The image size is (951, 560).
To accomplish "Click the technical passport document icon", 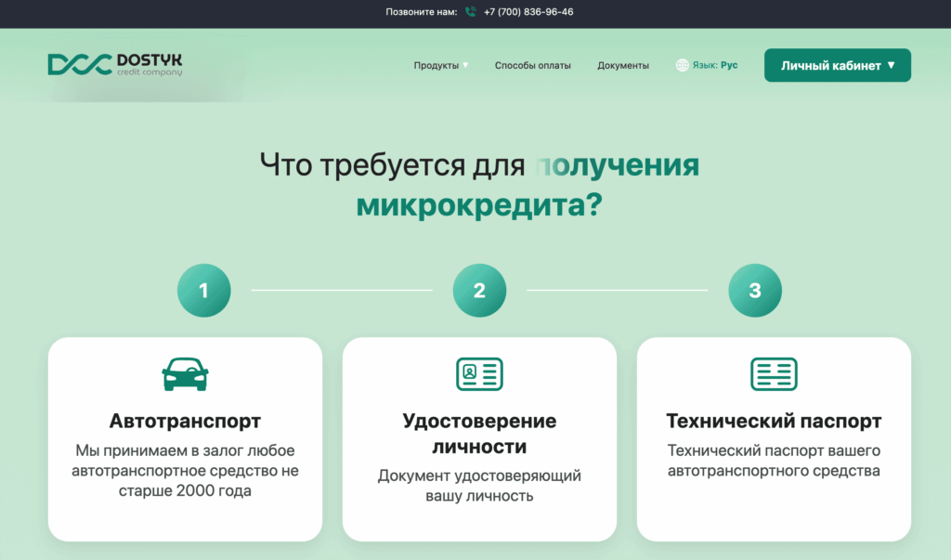I will 774,374.
